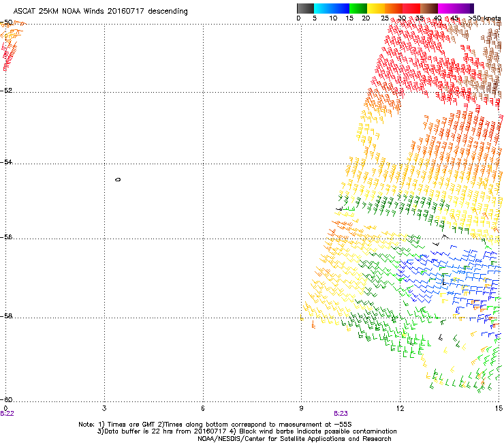Click the '5' label under the color bar
Screen dimensions: 504x443
point(315,18)
